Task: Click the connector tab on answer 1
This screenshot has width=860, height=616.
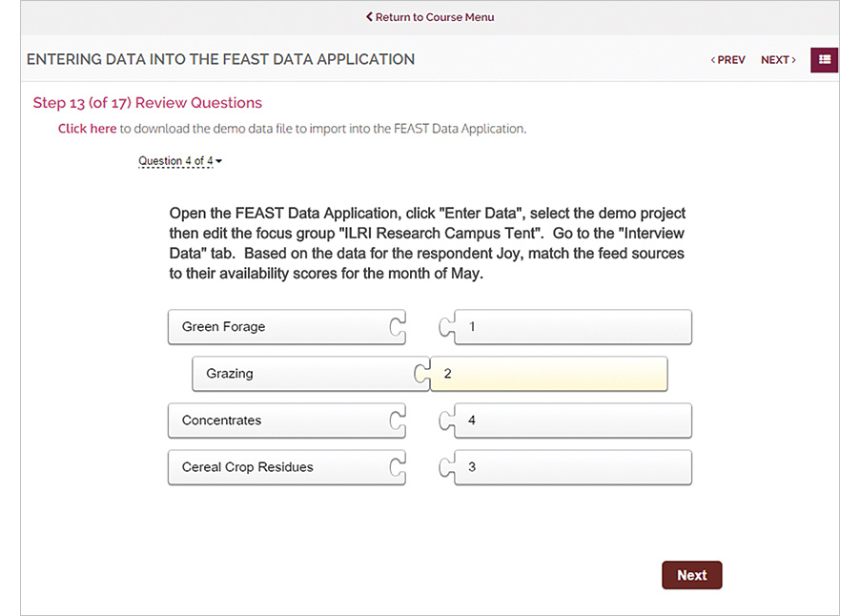Action: pyautogui.click(x=445, y=327)
